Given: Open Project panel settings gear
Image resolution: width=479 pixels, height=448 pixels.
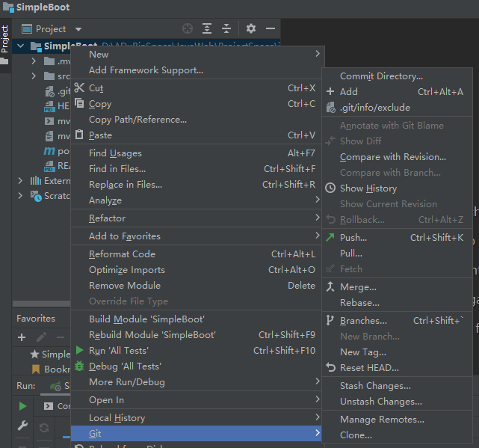Looking at the screenshot, I should tap(251, 28).
